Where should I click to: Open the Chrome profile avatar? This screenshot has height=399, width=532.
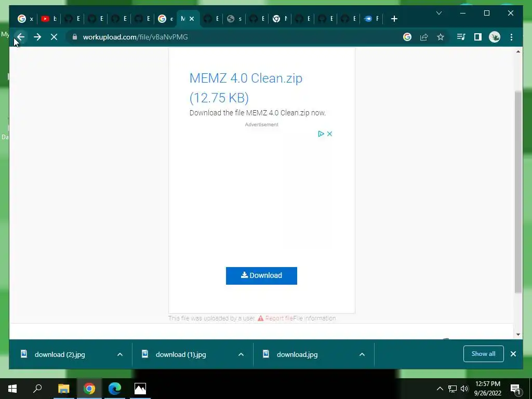495,37
